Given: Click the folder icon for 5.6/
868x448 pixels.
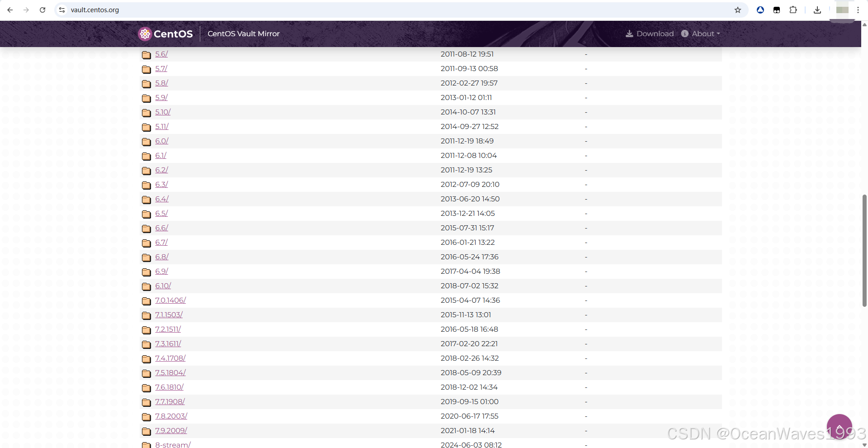Looking at the screenshot, I should click(146, 55).
